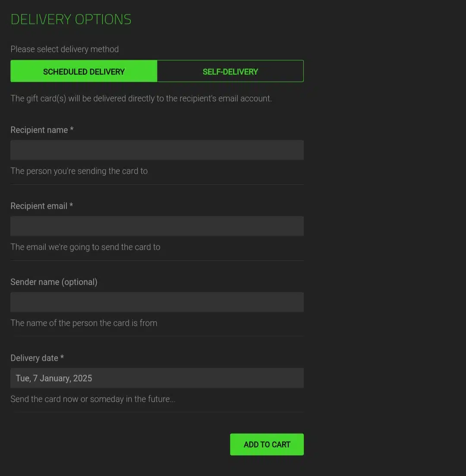Screen dimensions: 466x476
Task: Select the Scheduled Delivery option
Action: [x=84, y=71]
